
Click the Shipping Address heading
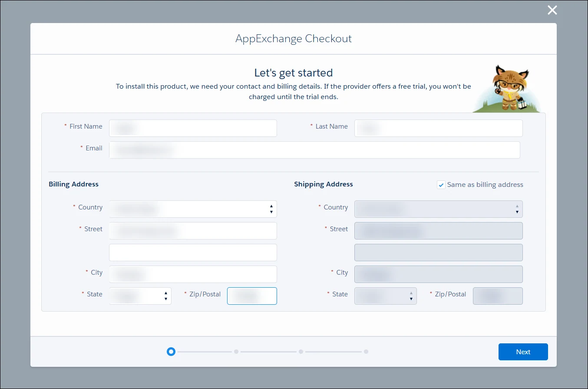click(324, 184)
